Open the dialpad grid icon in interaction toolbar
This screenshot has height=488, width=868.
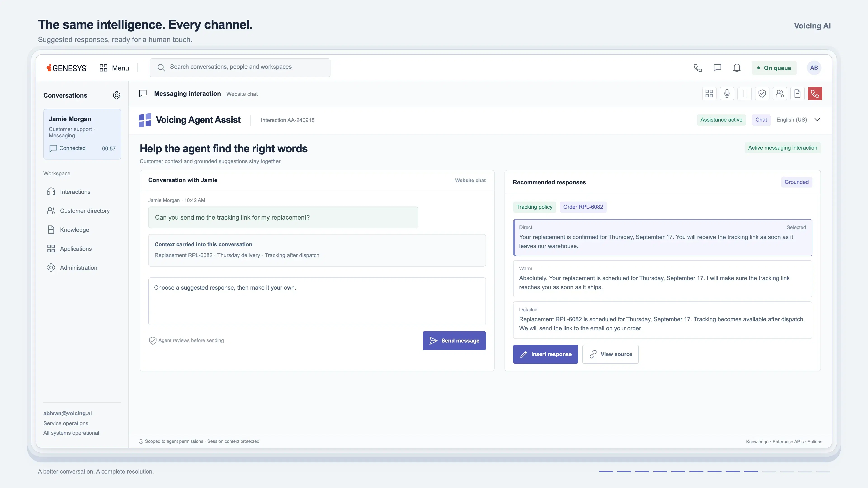tap(709, 94)
